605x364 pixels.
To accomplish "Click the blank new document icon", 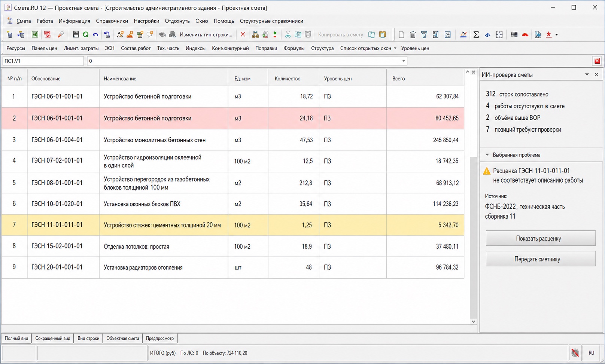I will 401,34.
